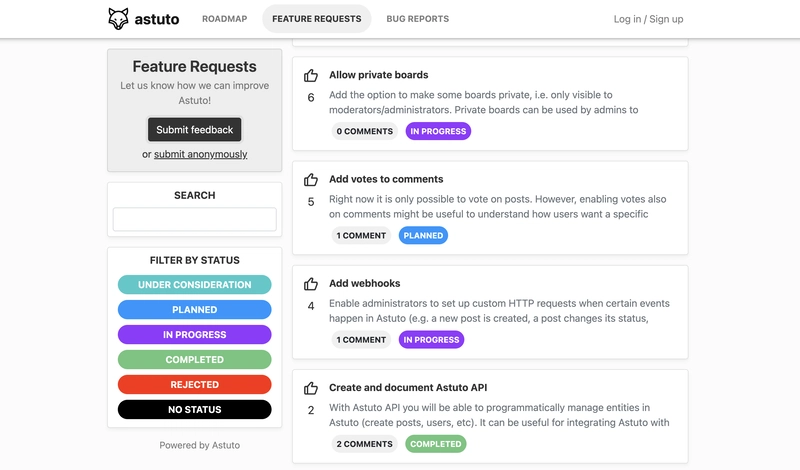Focus the search input field
This screenshot has width=800, height=470.
coord(194,219)
